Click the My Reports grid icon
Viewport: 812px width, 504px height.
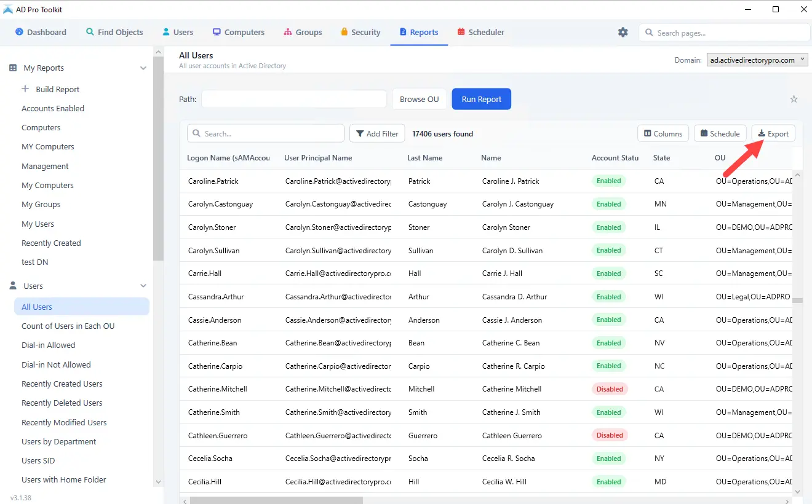[x=13, y=68]
